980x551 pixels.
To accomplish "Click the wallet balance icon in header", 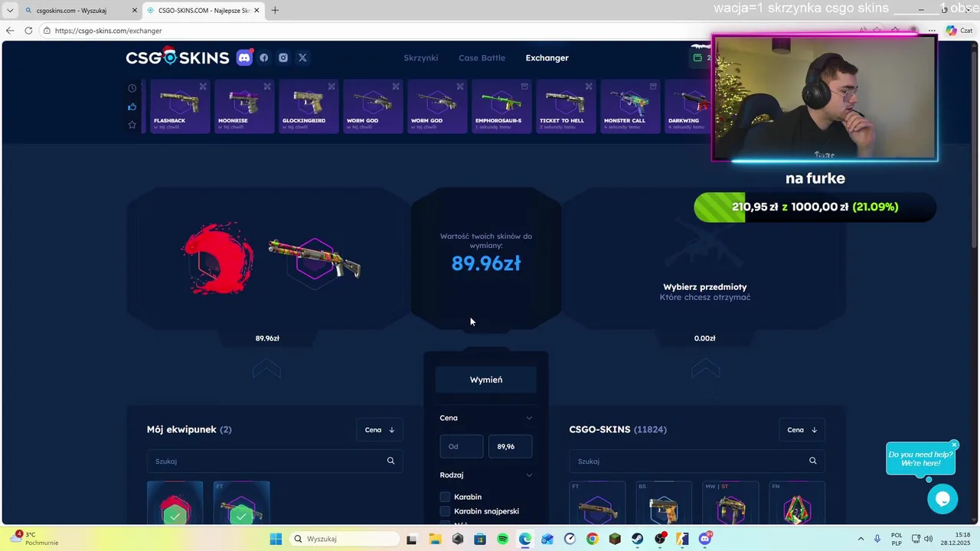I will 697,57.
